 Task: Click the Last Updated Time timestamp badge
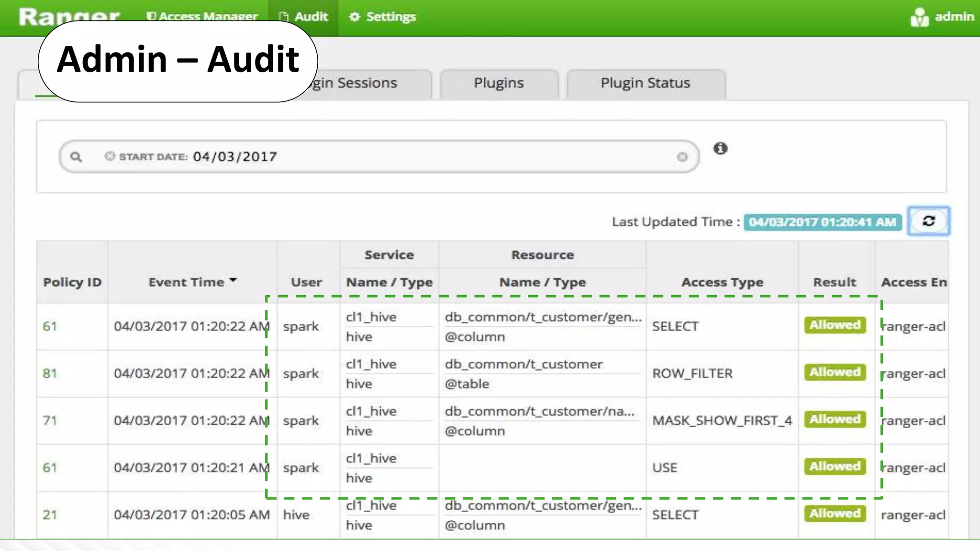click(x=823, y=222)
